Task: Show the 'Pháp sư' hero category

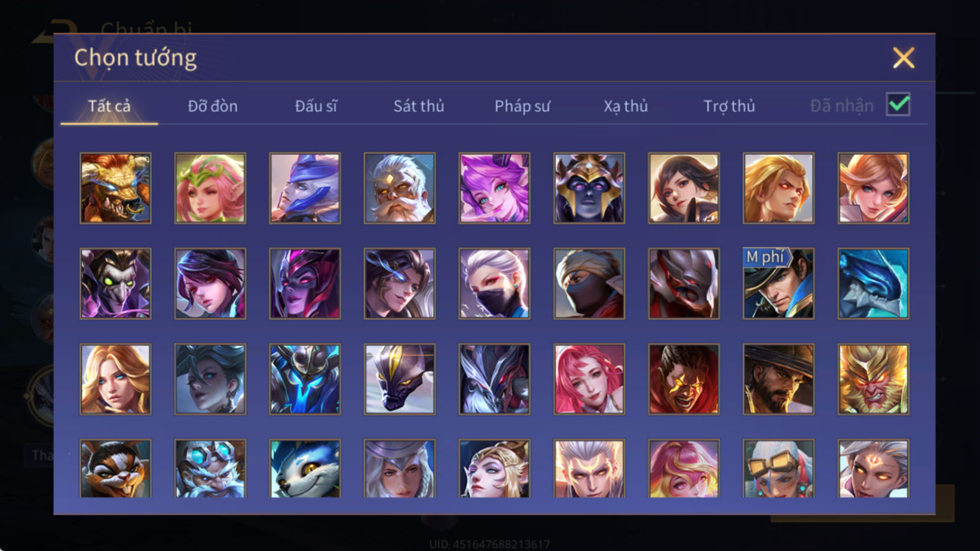Action: click(x=522, y=106)
